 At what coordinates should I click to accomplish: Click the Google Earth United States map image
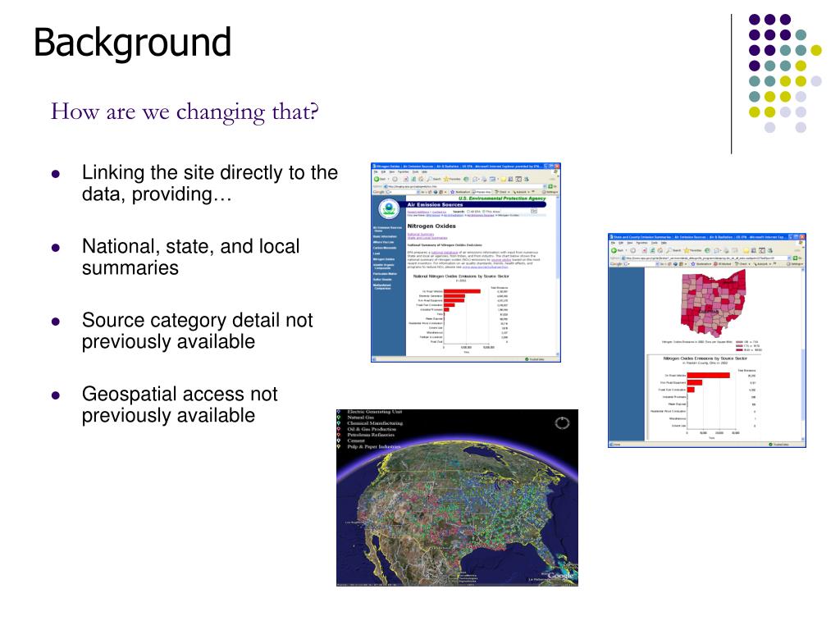(x=457, y=498)
